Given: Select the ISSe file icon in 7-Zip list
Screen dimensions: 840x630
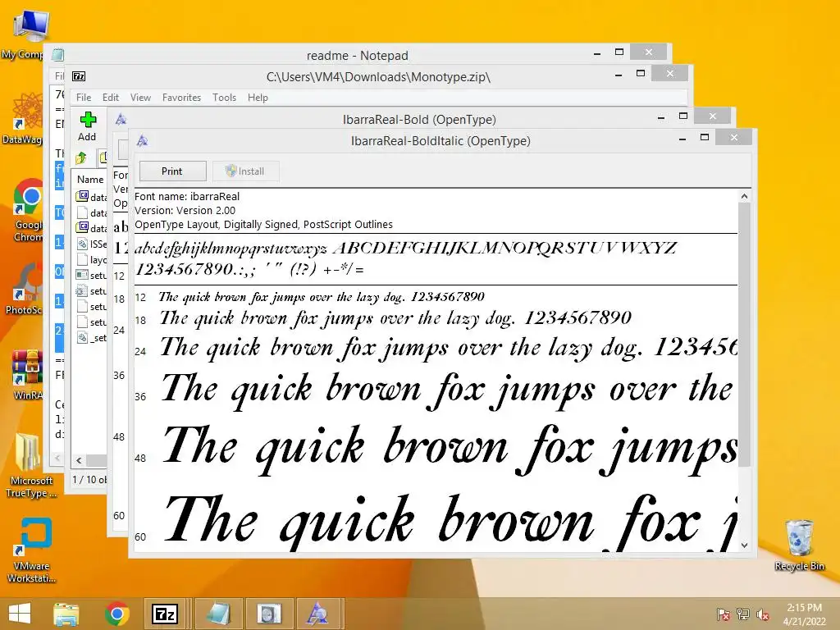Looking at the screenshot, I should 82,244.
